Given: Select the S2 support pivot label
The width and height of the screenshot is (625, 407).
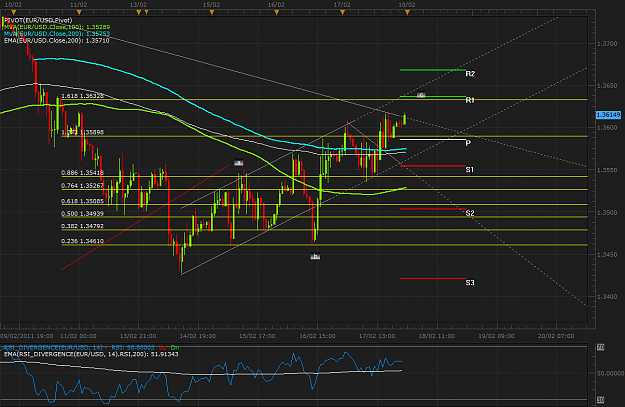Looking at the screenshot, I should [x=470, y=213].
